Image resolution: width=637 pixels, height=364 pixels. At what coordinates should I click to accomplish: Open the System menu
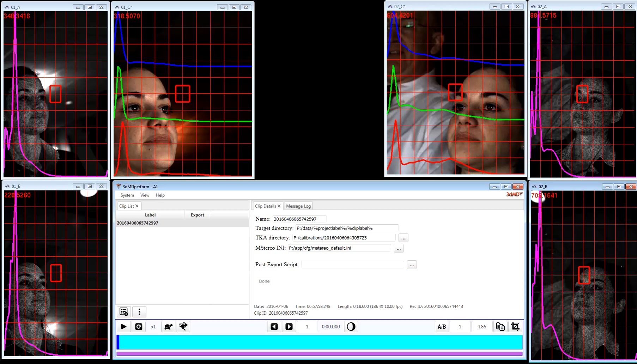coord(127,195)
